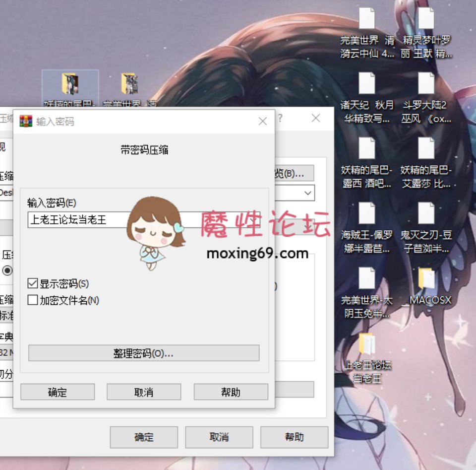The image size is (476, 470).
Task: Toggle 显示密码(S) checkbox
Action: [x=33, y=283]
